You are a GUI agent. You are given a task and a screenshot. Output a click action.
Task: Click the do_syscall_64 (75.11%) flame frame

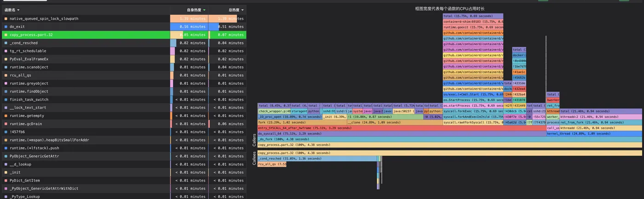[x=402, y=133]
